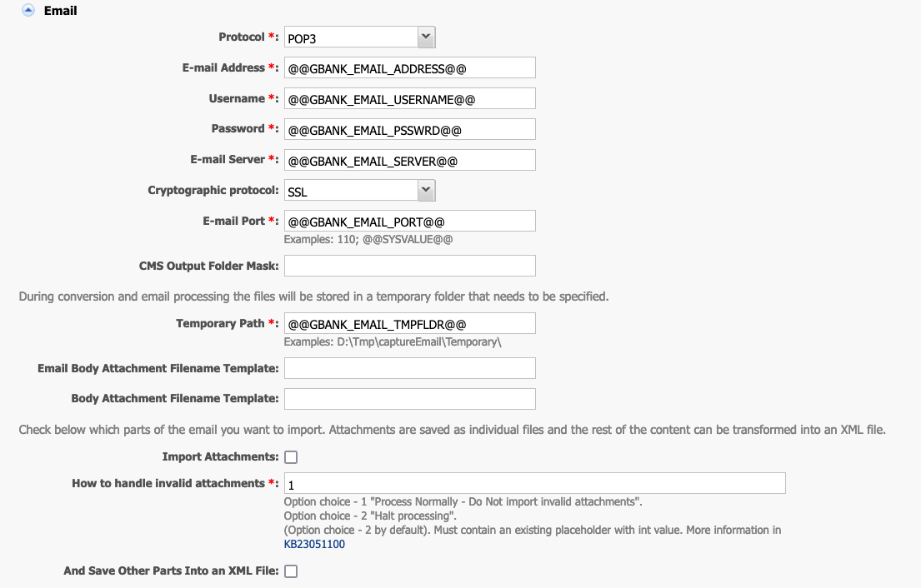
Task: Click the 'Check below which parts' instruction text
Action: pyautogui.click(x=453, y=430)
